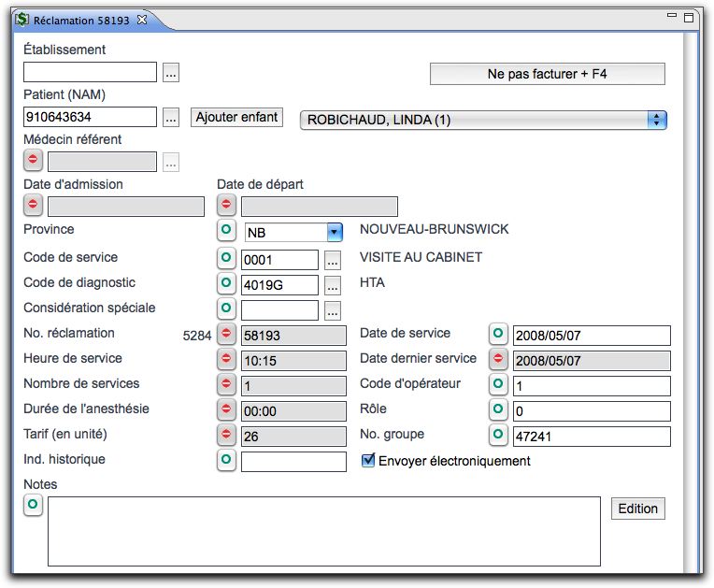Open the Code de service browse (...) button
Screen dimensions: 714x588
click(333, 261)
